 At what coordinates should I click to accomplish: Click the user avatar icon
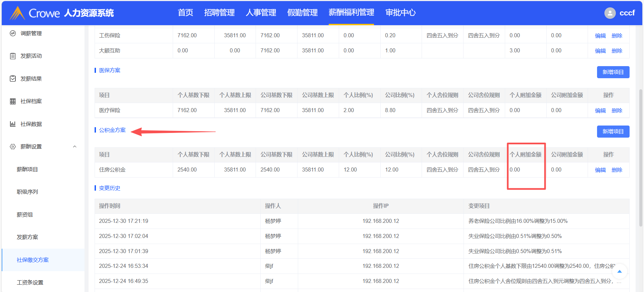610,13
